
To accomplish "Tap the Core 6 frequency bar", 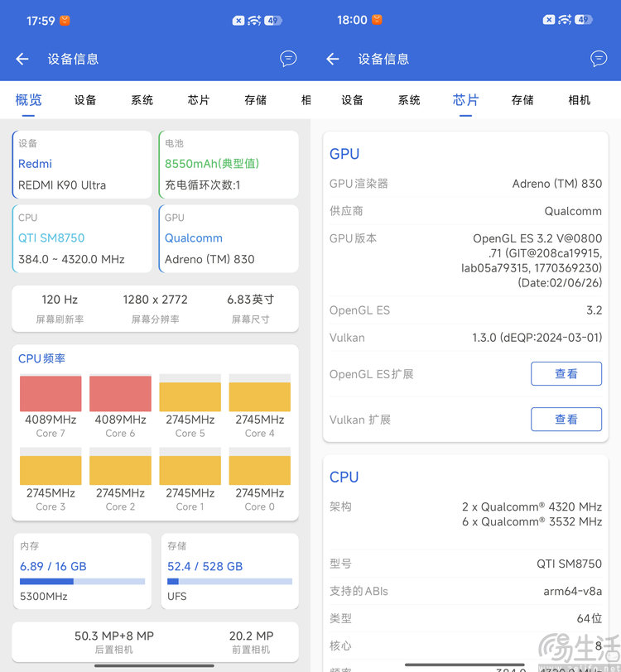I will pyautogui.click(x=121, y=393).
